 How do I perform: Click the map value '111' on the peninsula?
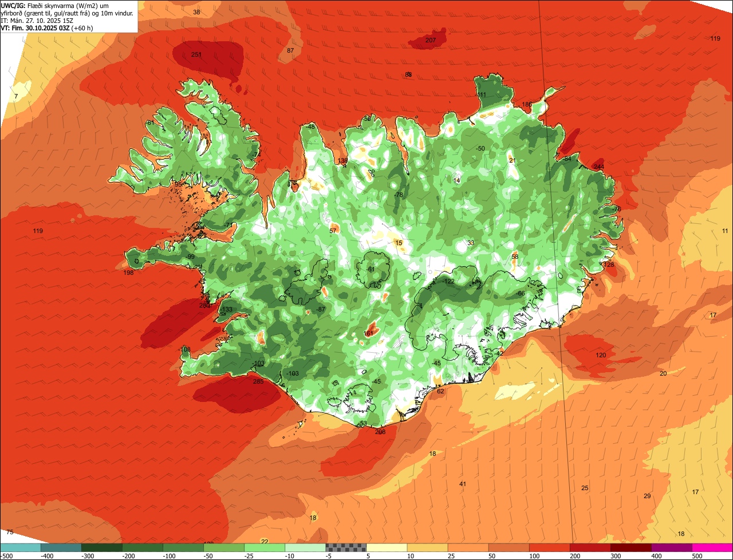(482, 94)
